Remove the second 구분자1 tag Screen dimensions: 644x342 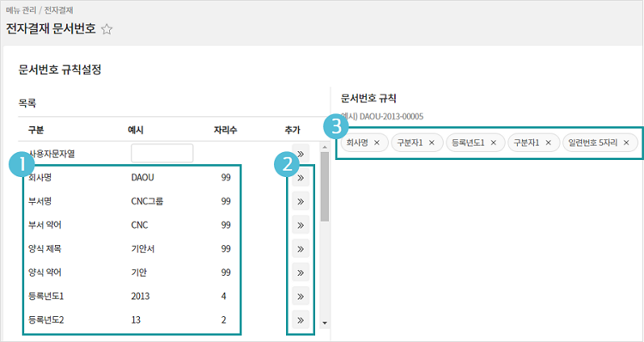pyautogui.click(x=548, y=143)
